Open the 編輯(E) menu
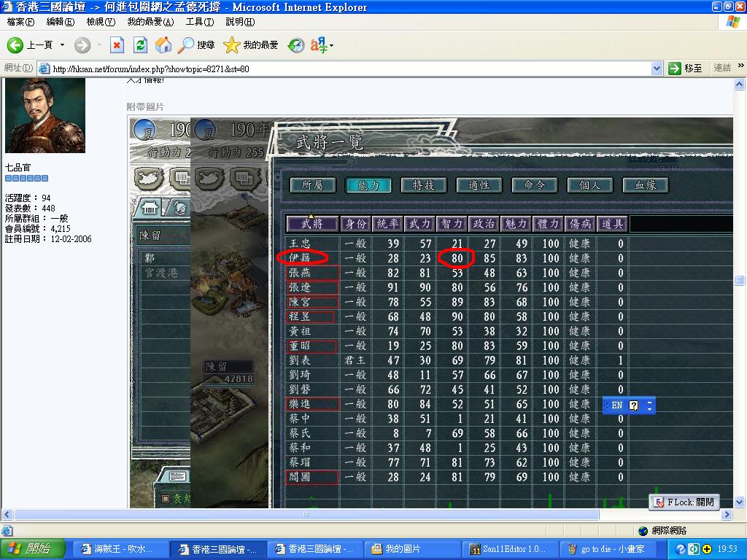This screenshot has width=747, height=560. (x=61, y=22)
